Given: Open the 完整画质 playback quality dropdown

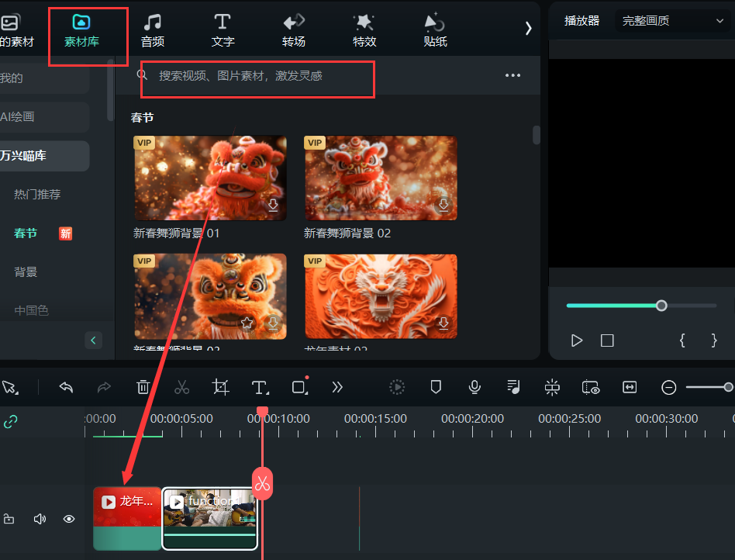Looking at the screenshot, I should click(671, 21).
